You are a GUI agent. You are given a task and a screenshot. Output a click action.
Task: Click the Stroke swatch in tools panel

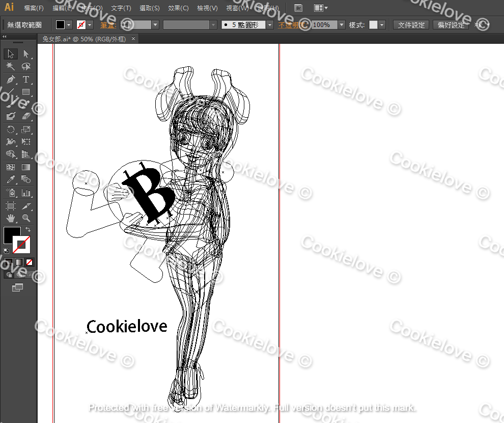click(21, 245)
